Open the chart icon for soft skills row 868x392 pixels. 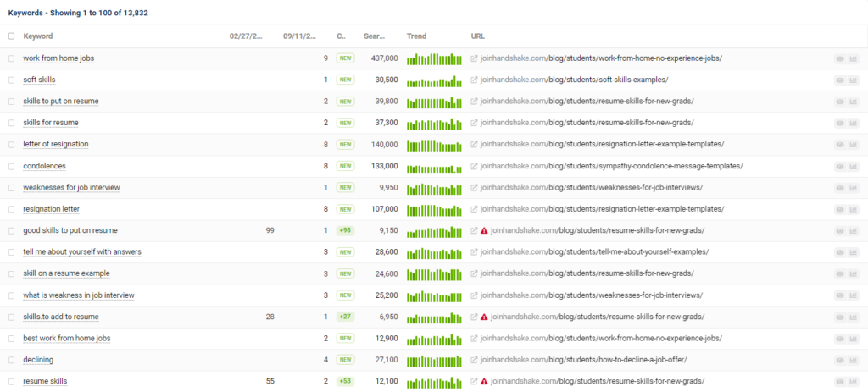click(854, 80)
